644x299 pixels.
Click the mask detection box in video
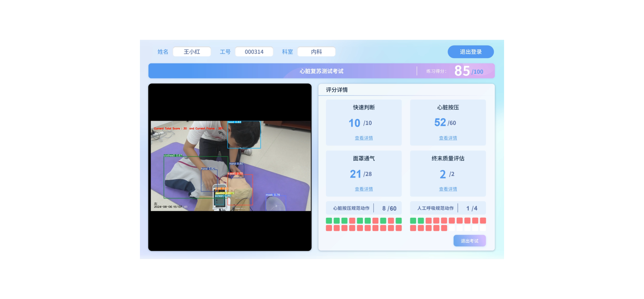pyautogui.click(x=275, y=203)
